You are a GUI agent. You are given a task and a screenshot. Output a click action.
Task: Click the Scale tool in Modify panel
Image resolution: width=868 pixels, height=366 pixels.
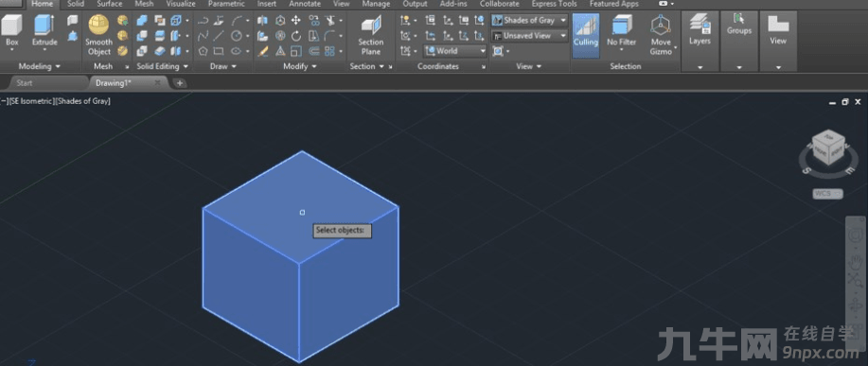coord(296,51)
